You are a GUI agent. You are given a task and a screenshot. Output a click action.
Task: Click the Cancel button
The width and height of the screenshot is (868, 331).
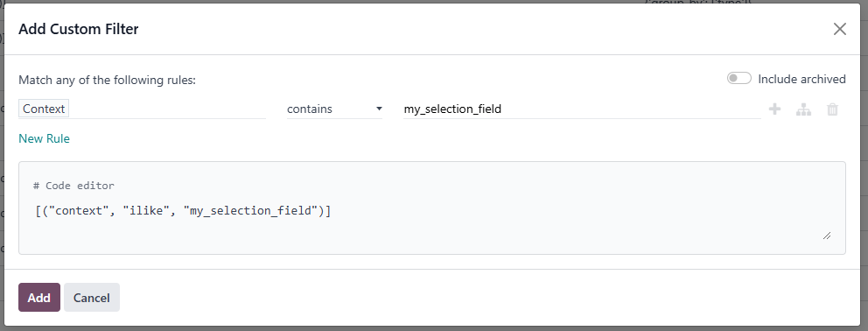pyautogui.click(x=92, y=298)
